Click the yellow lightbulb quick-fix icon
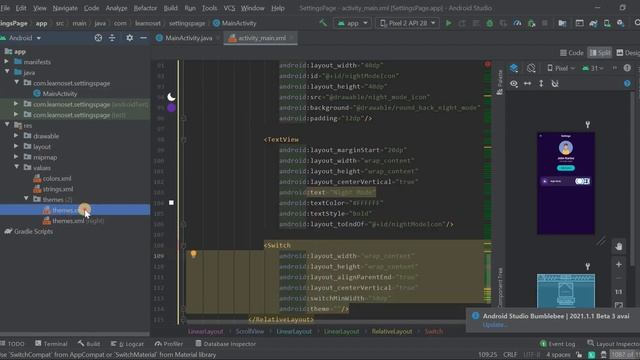This screenshot has height=360, width=640. (193, 254)
